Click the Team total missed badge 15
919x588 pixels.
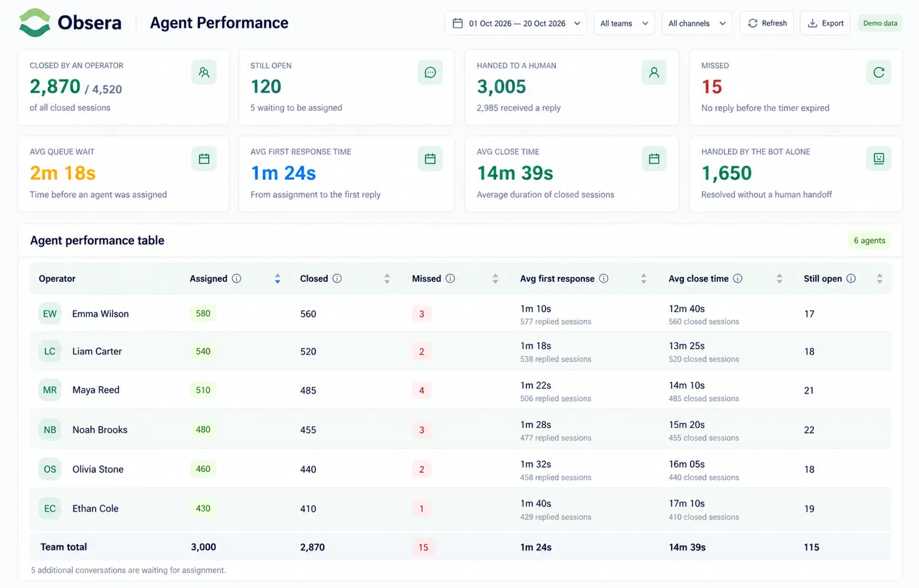point(423,547)
